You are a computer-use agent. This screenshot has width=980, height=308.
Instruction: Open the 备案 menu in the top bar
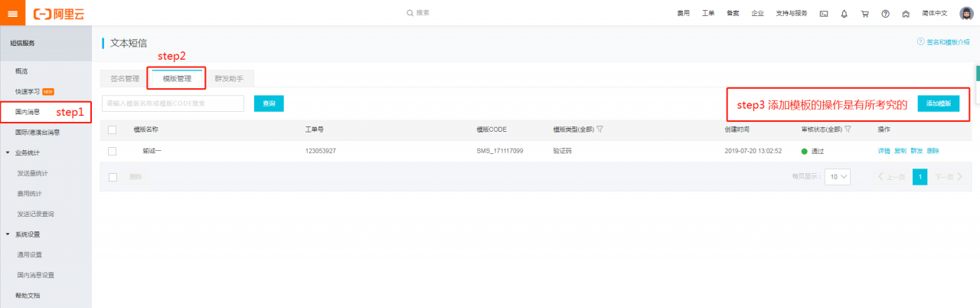(733, 14)
